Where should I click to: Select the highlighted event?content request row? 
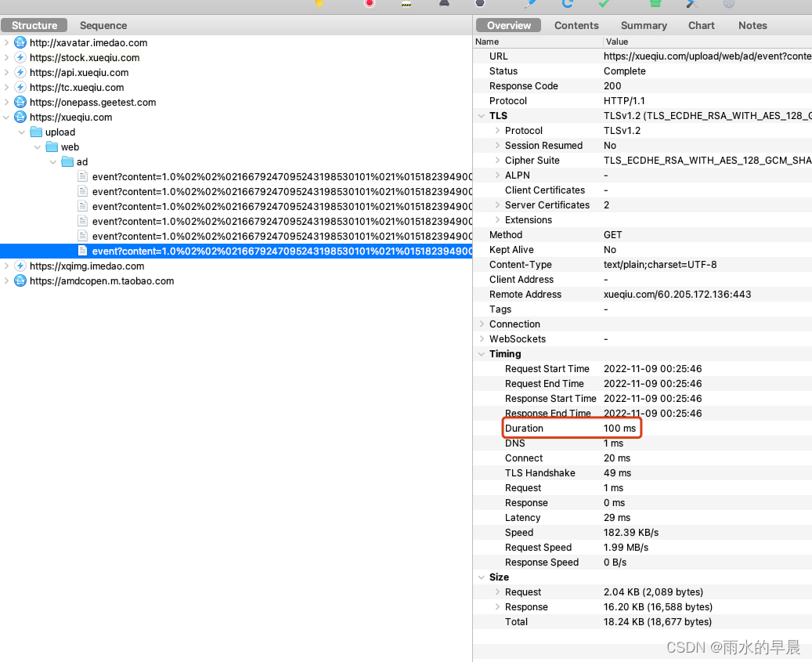pyautogui.click(x=236, y=251)
